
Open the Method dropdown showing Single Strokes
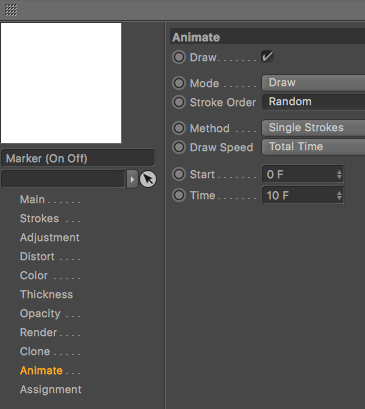coord(313,128)
